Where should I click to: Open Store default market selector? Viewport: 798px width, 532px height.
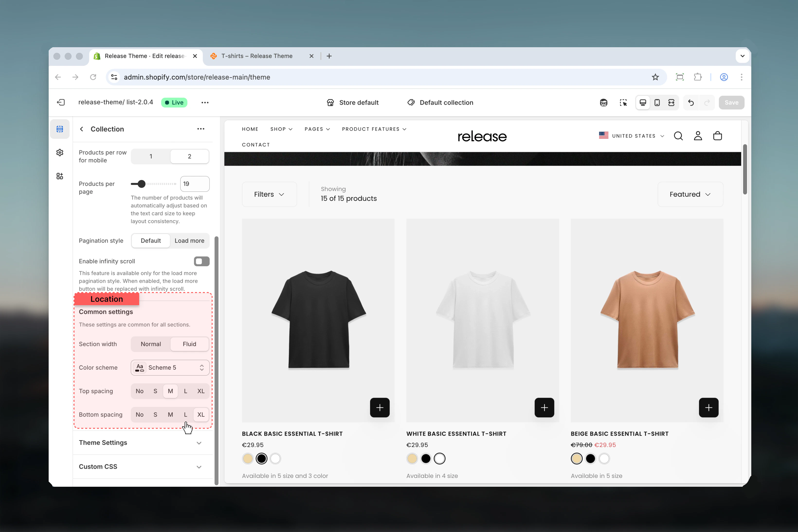tap(352, 102)
